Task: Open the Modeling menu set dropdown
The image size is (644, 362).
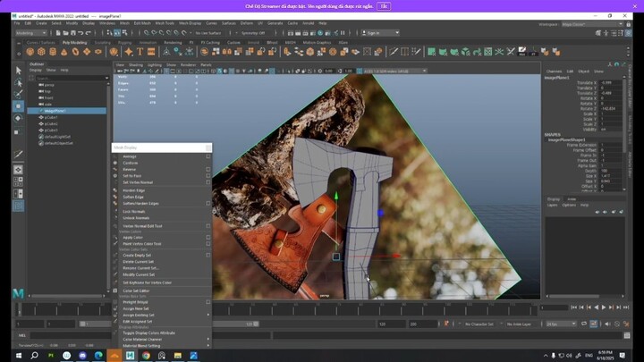Action: pyautogui.click(x=31, y=33)
